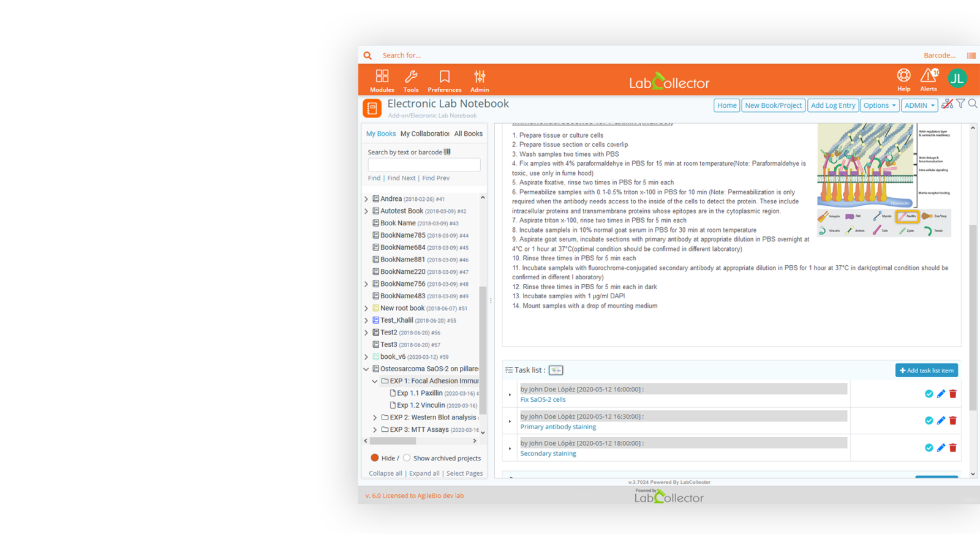Click the book tree vertical scrollbar
Image resolution: width=980 pixels, height=534 pixels.
483,349
